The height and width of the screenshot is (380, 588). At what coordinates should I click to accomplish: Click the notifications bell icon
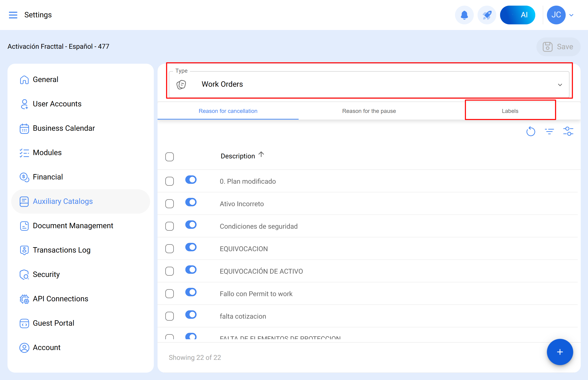[x=464, y=15]
